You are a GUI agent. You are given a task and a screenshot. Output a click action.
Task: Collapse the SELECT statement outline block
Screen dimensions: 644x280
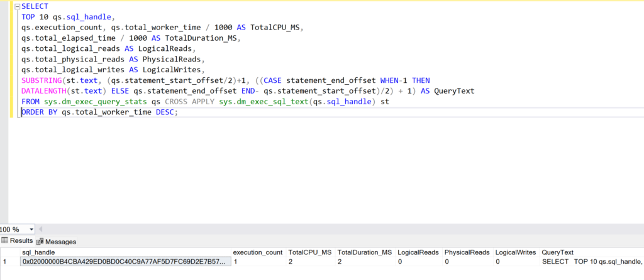[x=16, y=6]
